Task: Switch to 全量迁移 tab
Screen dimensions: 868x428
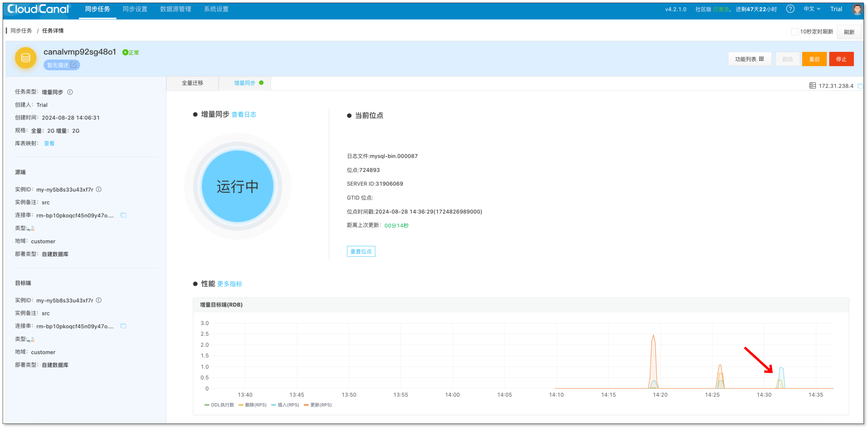Action: pos(192,83)
